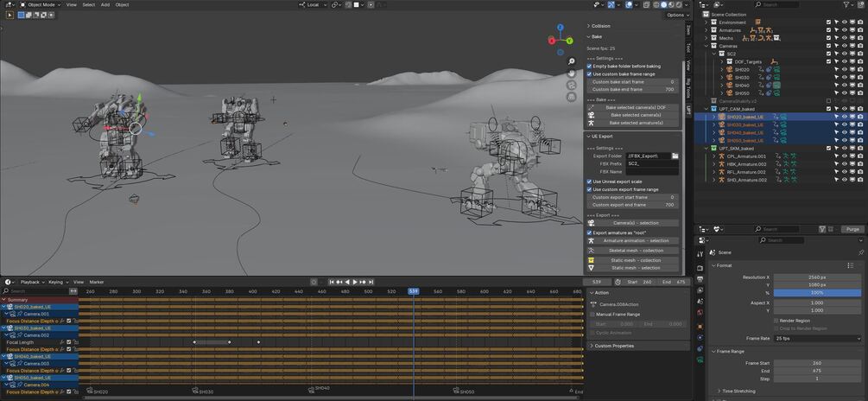Open the Render properties tab
This screenshot has height=401, width=868.
pos(700,268)
